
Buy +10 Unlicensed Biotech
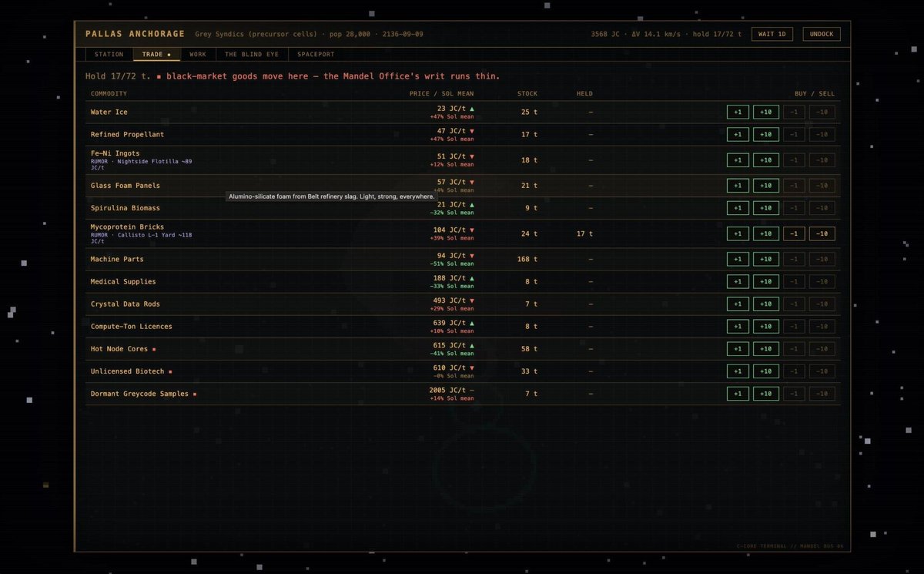click(766, 371)
